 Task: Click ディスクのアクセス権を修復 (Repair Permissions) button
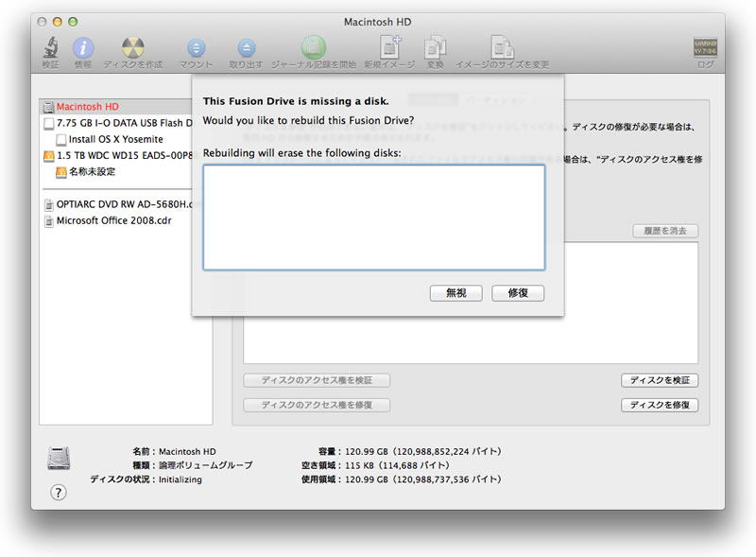[317, 405]
